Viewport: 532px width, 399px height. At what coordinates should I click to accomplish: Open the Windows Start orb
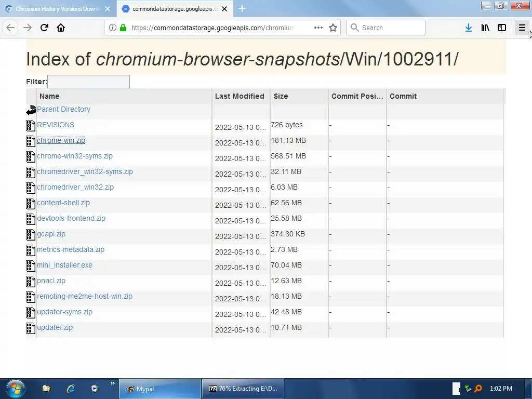click(15, 389)
